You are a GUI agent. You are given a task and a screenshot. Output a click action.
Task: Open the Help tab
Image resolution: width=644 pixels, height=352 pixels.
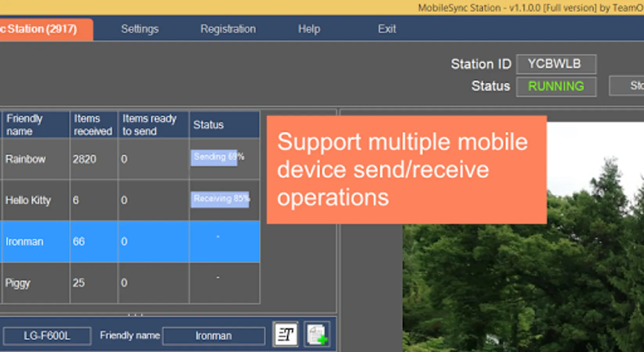309,29
